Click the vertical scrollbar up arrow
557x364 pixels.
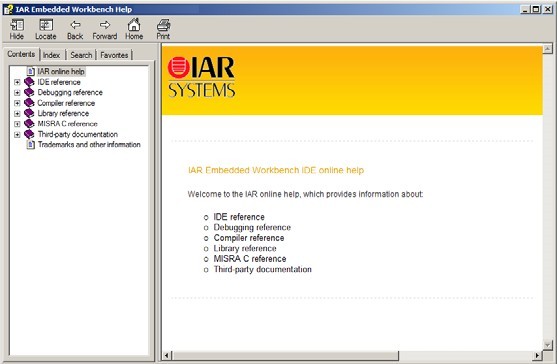(548, 49)
